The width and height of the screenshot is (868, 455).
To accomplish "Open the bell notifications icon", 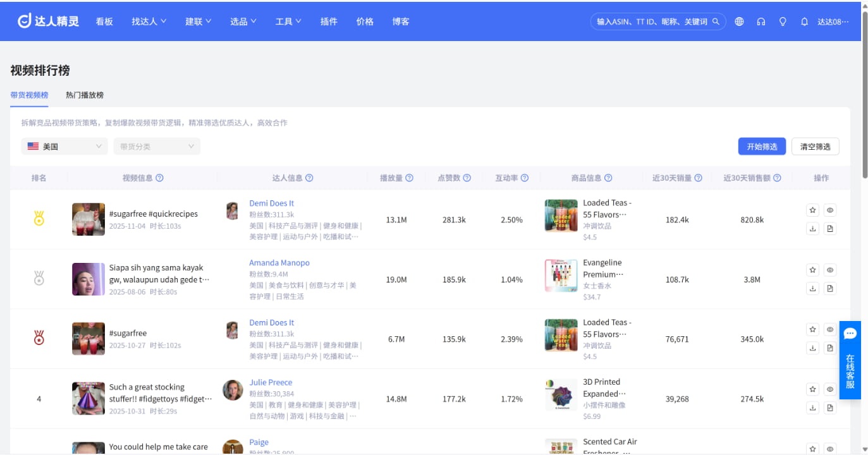I will point(804,21).
